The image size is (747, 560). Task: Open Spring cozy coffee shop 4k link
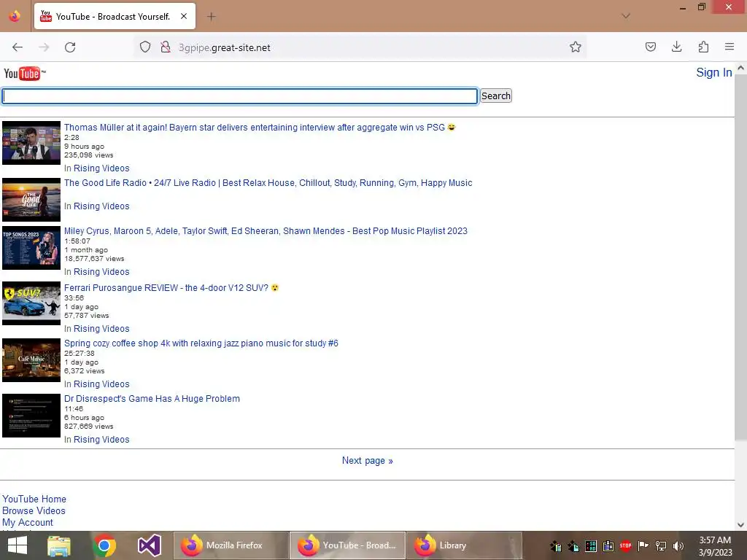click(201, 343)
